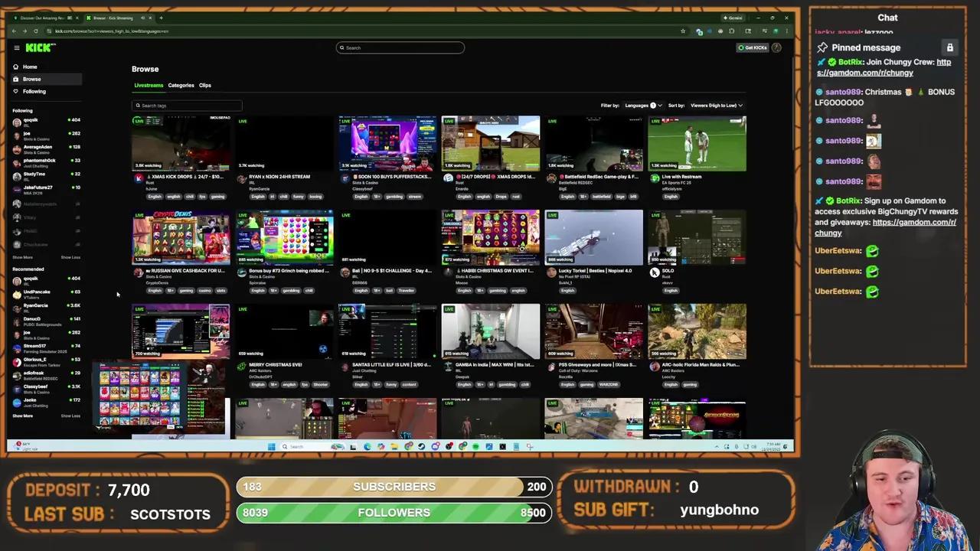Open Home from the Kick sidebar
980x551 pixels.
30,67
